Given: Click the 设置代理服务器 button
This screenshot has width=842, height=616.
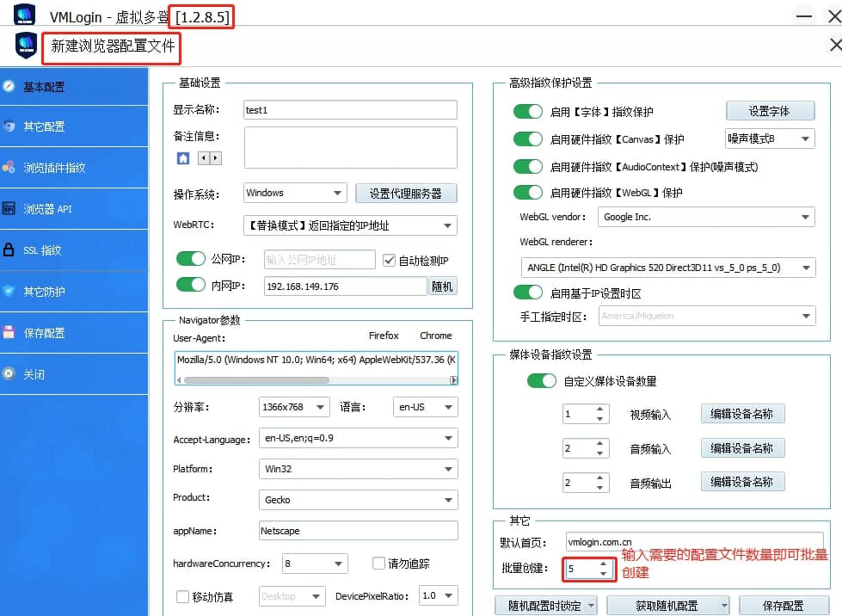Looking at the screenshot, I should pos(406,194).
